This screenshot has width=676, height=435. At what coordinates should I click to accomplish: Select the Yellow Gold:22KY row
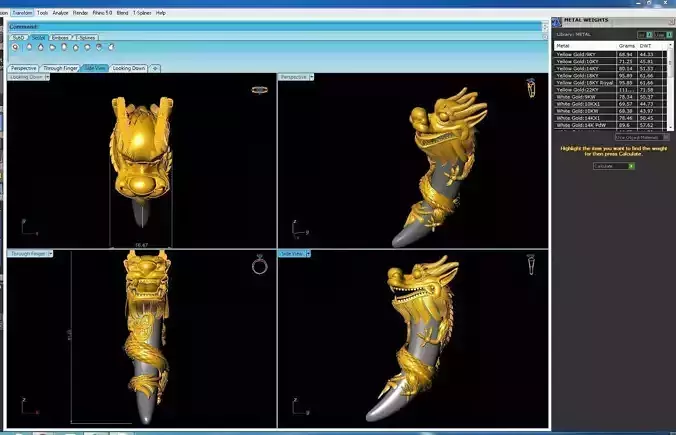click(x=610, y=90)
